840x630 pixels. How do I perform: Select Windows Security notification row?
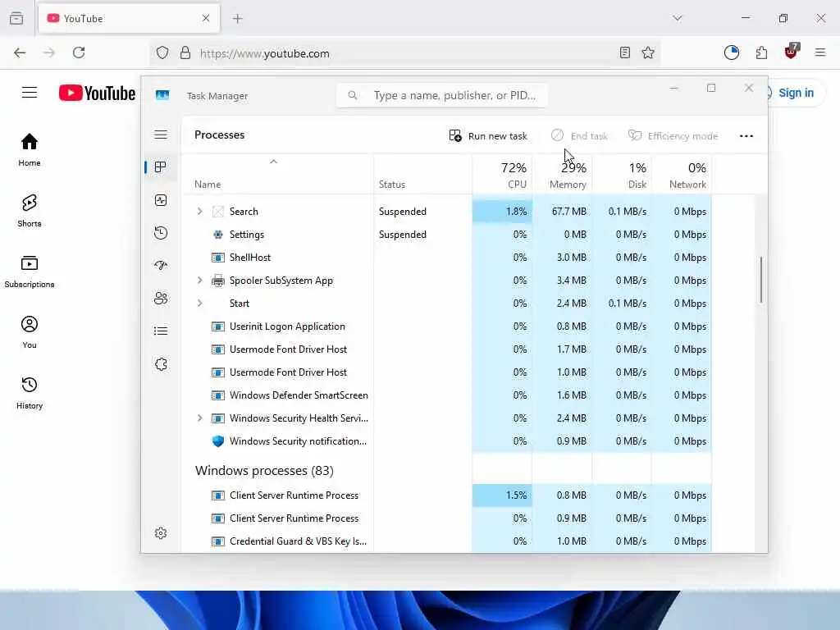click(x=447, y=441)
